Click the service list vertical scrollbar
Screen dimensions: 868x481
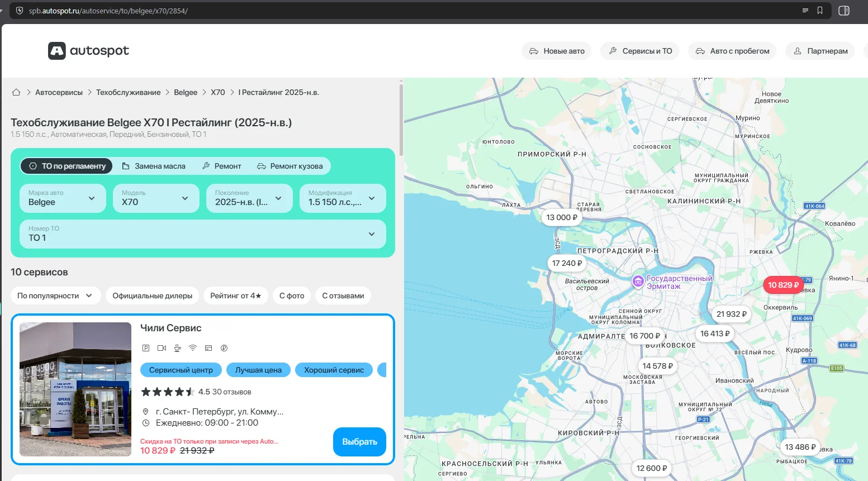[401, 119]
